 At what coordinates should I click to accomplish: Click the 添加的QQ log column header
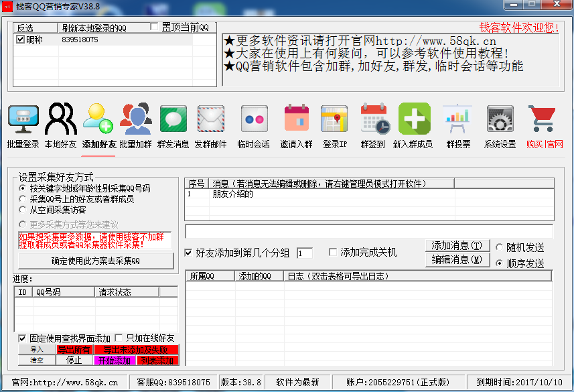pos(259,276)
